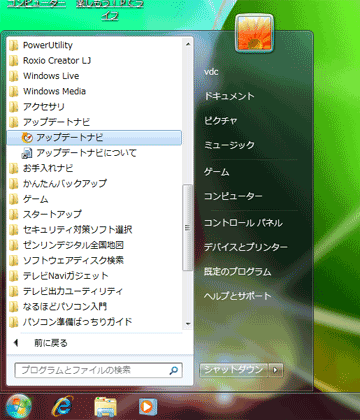Launch the highlighted アップデートナビ program

tap(94, 137)
